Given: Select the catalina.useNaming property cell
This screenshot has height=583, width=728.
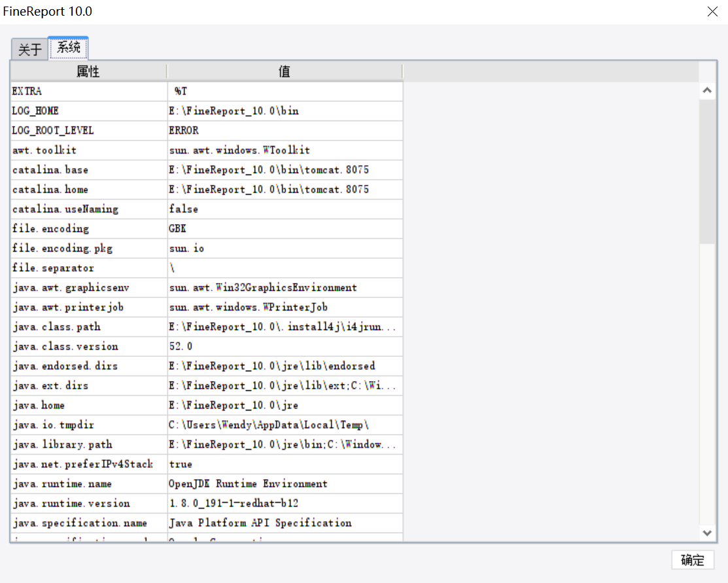Looking at the screenshot, I should pyautogui.click(x=89, y=209).
